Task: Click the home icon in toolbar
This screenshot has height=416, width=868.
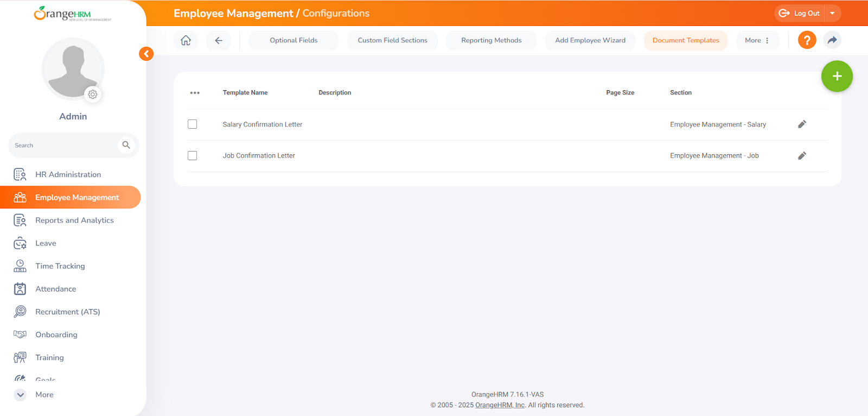Action: click(186, 40)
